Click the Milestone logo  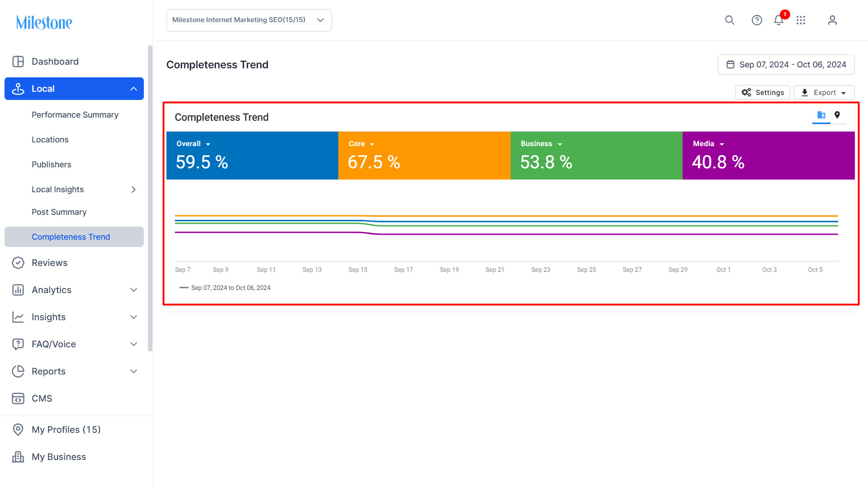tap(44, 22)
